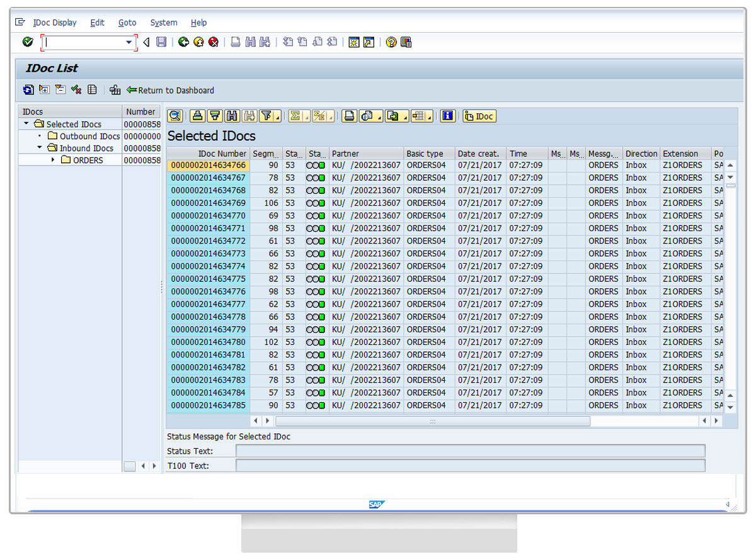Click the IDoc display button
The image size is (756, 559).
pyautogui.click(x=479, y=116)
